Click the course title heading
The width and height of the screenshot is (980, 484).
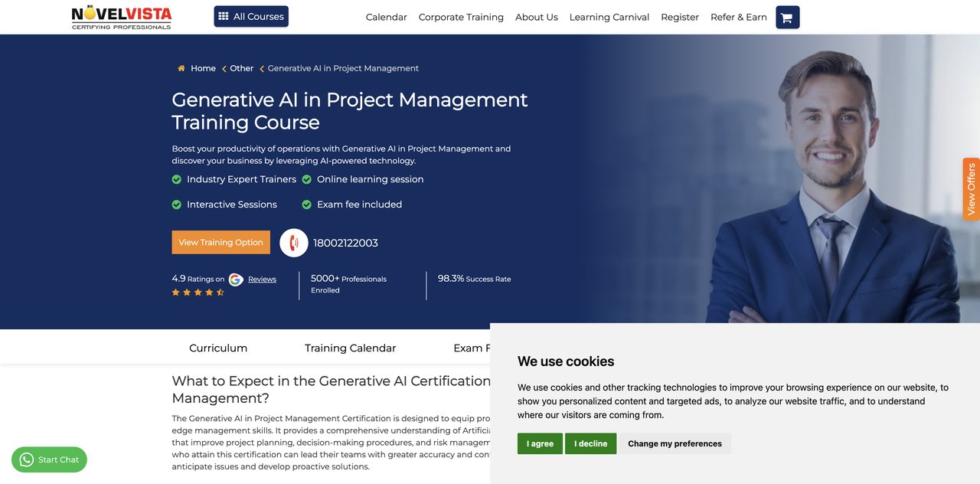tap(350, 111)
